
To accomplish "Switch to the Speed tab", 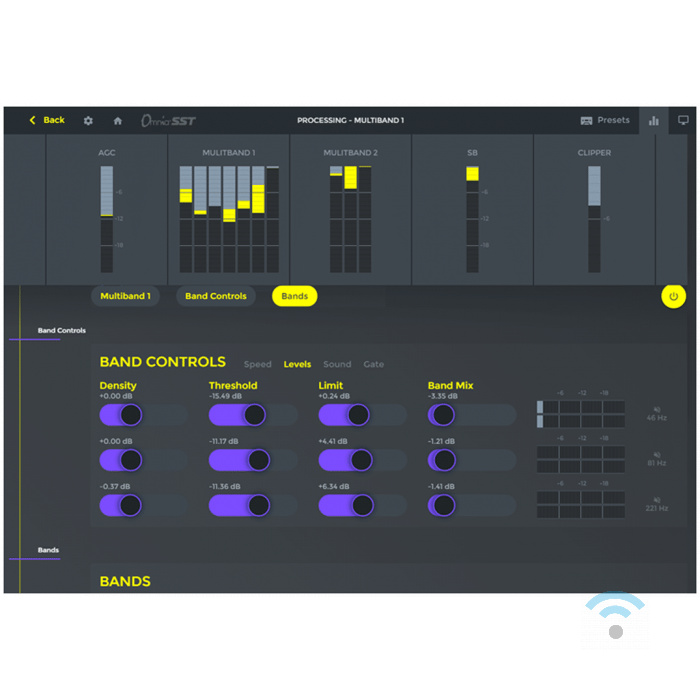I will click(257, 364).
